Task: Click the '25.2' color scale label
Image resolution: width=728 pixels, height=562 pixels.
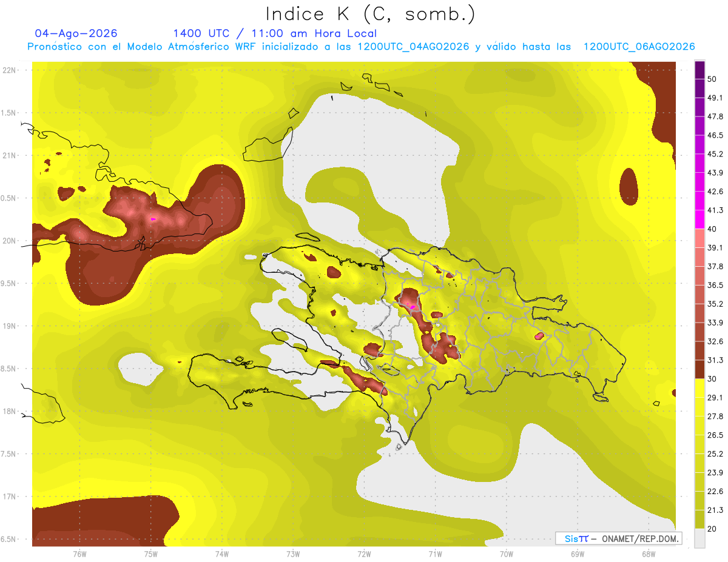Action: point(715,453)
